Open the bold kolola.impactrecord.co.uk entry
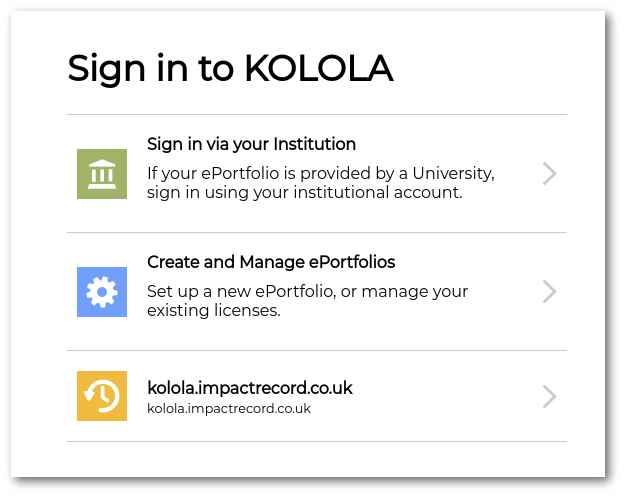624x496 pixels. pyautogui.click(x=250, y=388)
